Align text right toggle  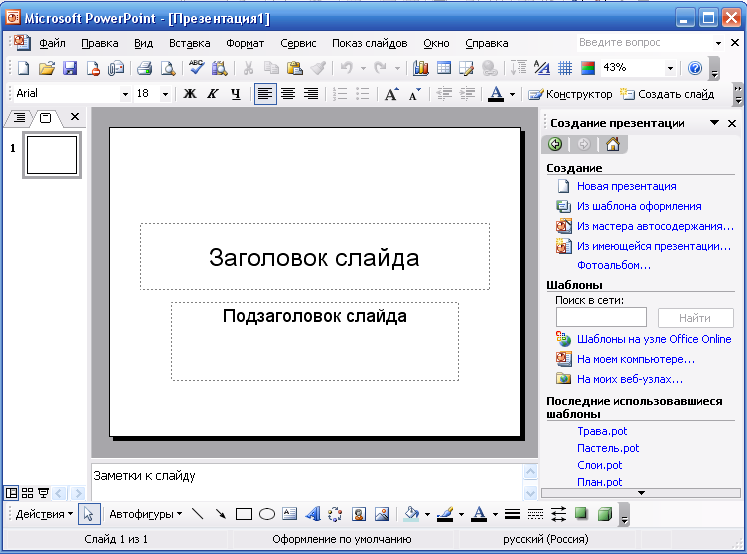point(311,94)
